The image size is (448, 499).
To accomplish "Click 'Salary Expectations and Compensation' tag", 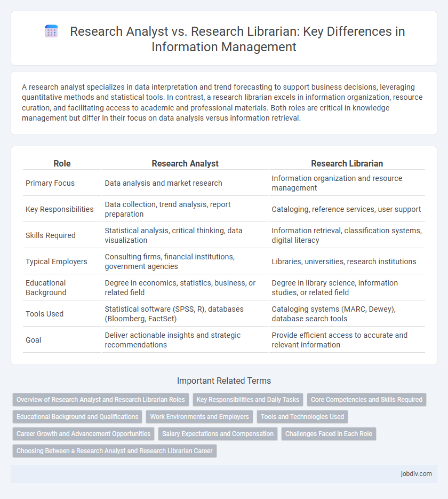I will point(218,434).
